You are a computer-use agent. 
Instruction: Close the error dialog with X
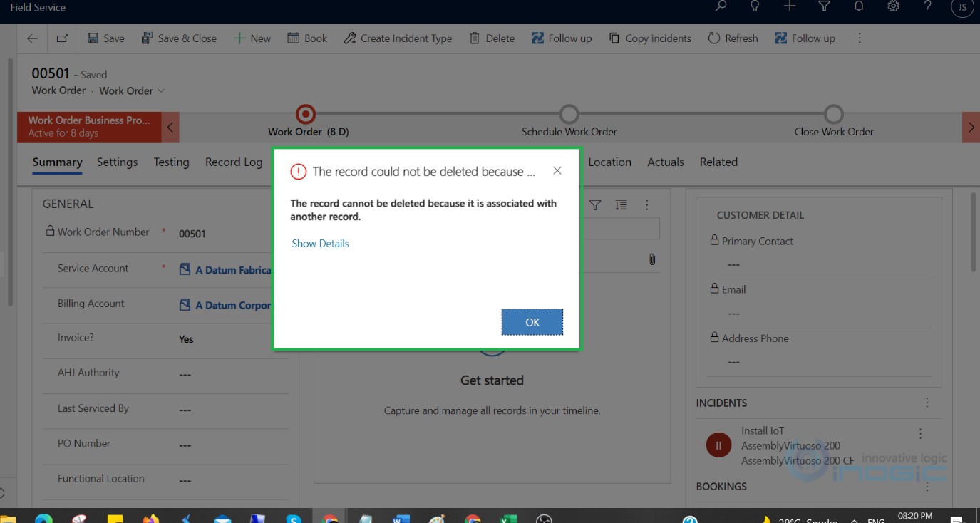557,171
